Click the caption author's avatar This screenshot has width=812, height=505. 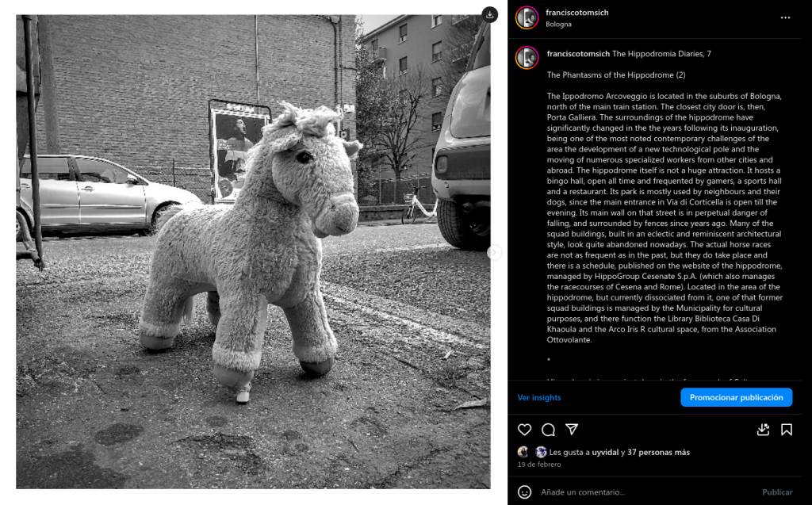[527, 58]
